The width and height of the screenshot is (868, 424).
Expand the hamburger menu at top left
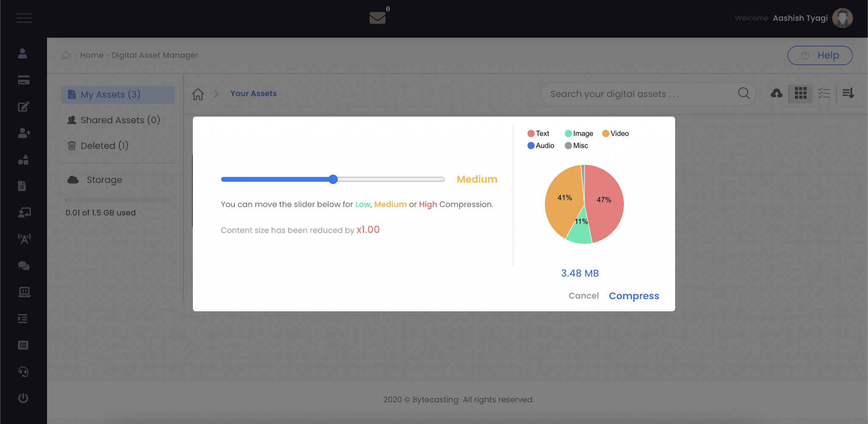pos(24,18)
